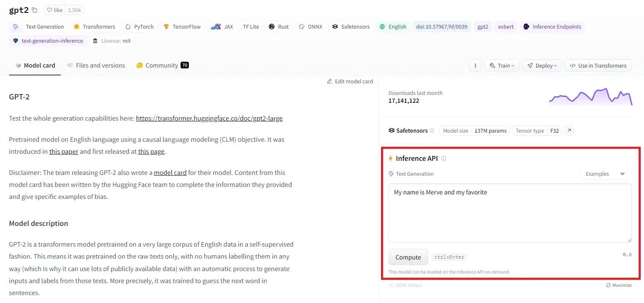Filter by Transformers library tag
The width and height of the screenshot is (644, 303).
[94, 27]
